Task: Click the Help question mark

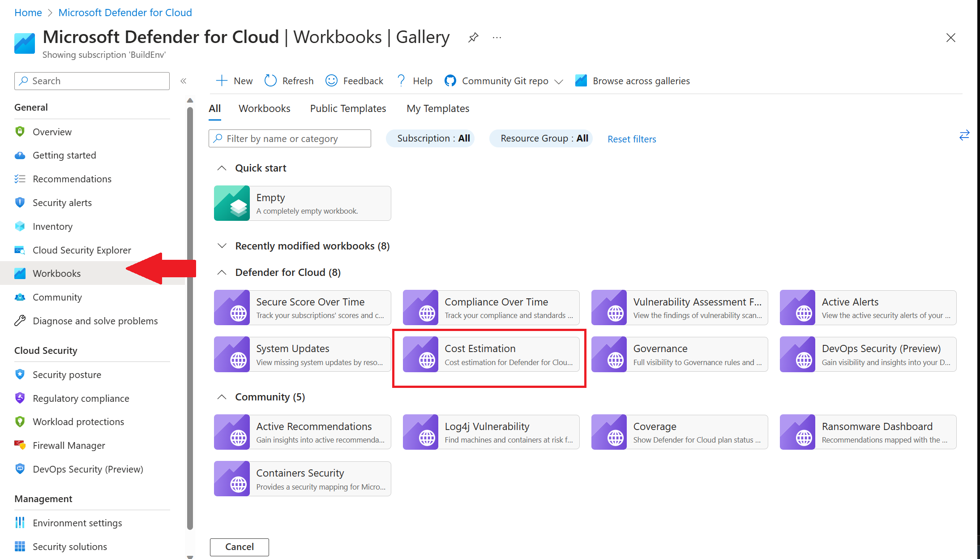Action: (x=401, y=81)
